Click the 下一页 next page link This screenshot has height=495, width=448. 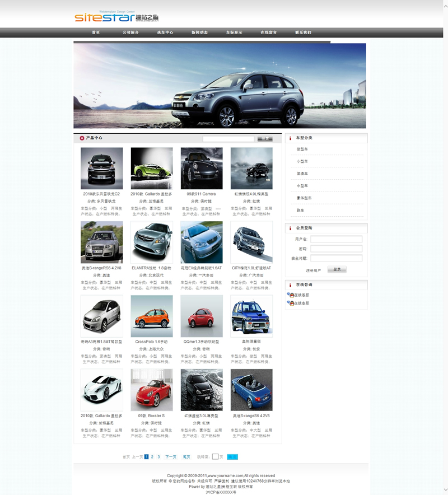[x=171, y=457]
